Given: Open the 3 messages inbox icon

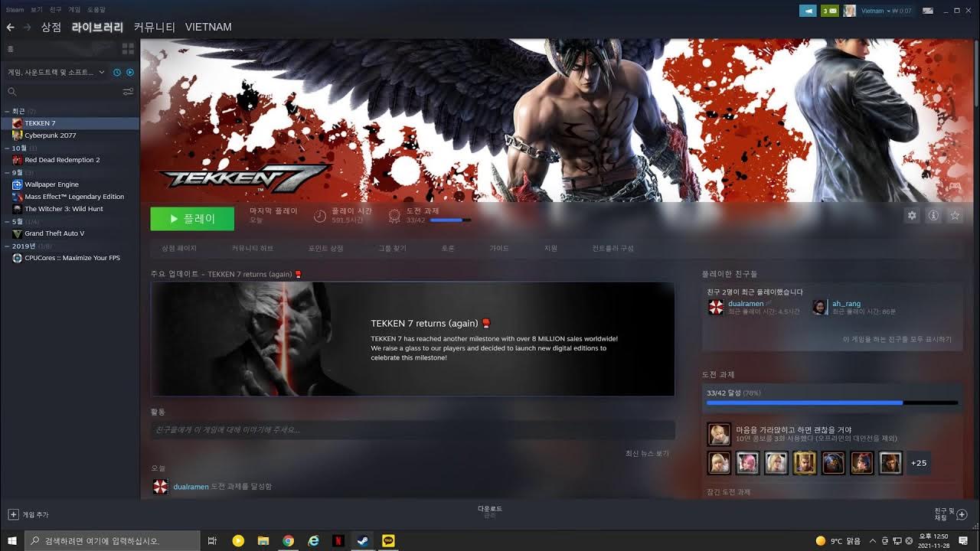Looking at the screenshot, I should pyautogui.click(x=829, y=11).
